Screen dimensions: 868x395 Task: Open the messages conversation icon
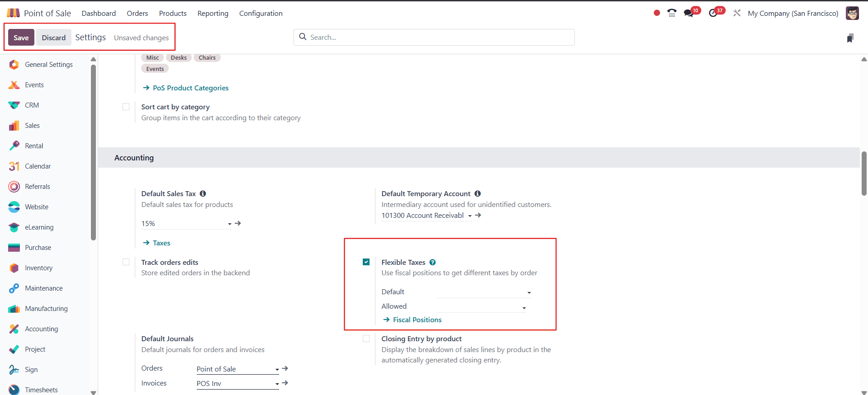point(689,13)
